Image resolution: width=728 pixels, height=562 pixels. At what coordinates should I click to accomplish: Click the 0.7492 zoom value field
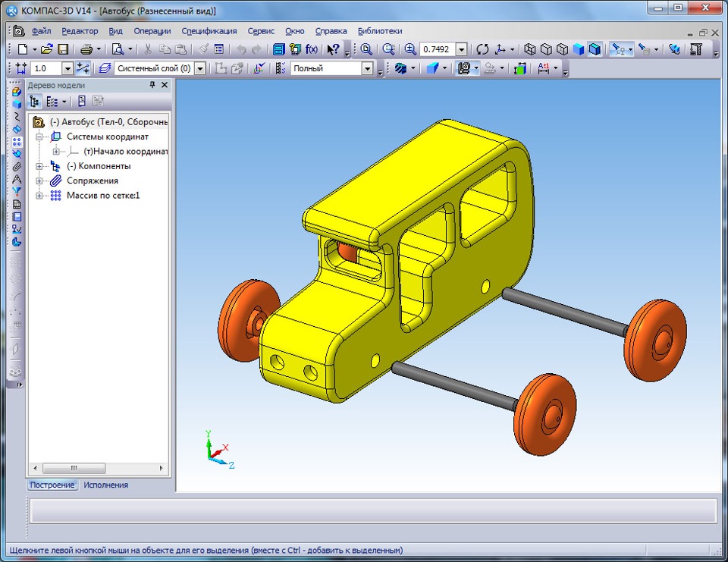click(438, 49)
